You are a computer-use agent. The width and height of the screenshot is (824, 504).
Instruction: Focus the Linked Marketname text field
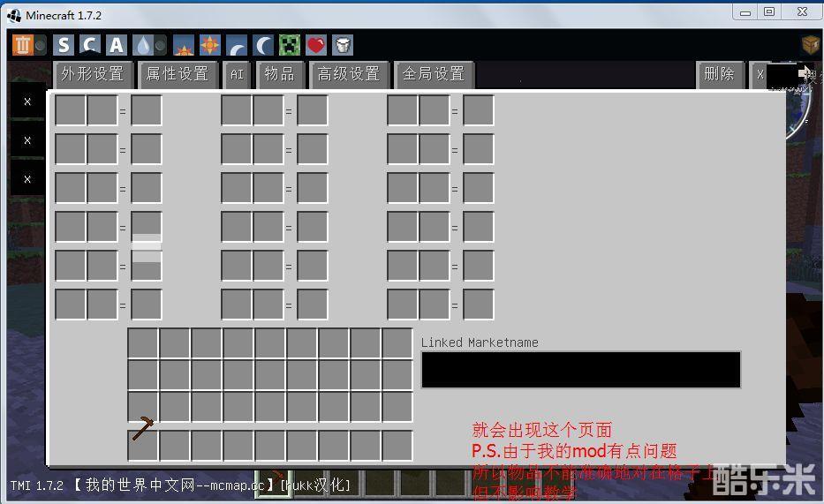coord(581,370)
